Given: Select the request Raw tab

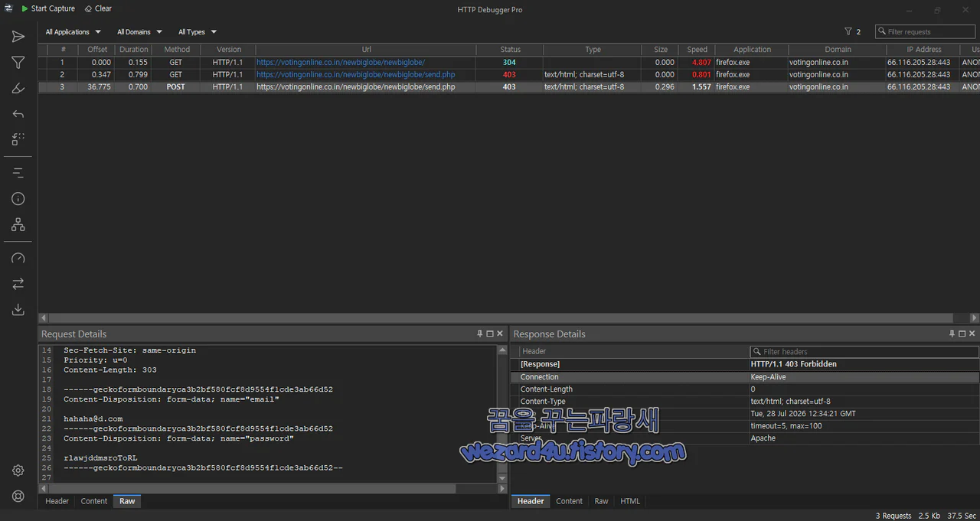Looking at the screenshot, I should tap(127, 501).
